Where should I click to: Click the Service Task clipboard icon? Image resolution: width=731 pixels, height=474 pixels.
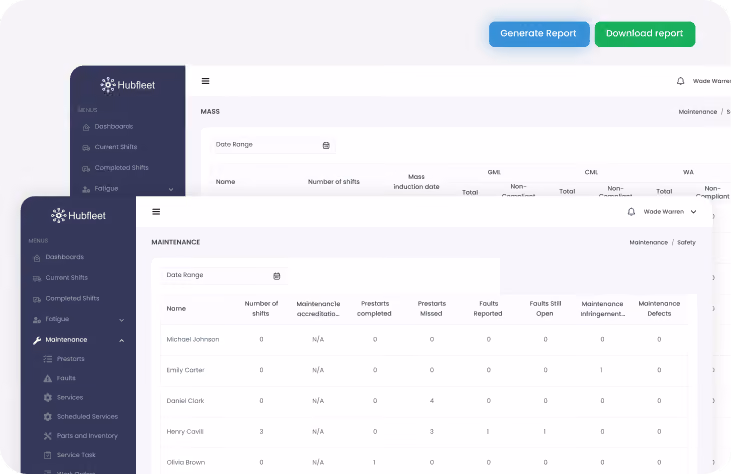[x=48, y=455]
